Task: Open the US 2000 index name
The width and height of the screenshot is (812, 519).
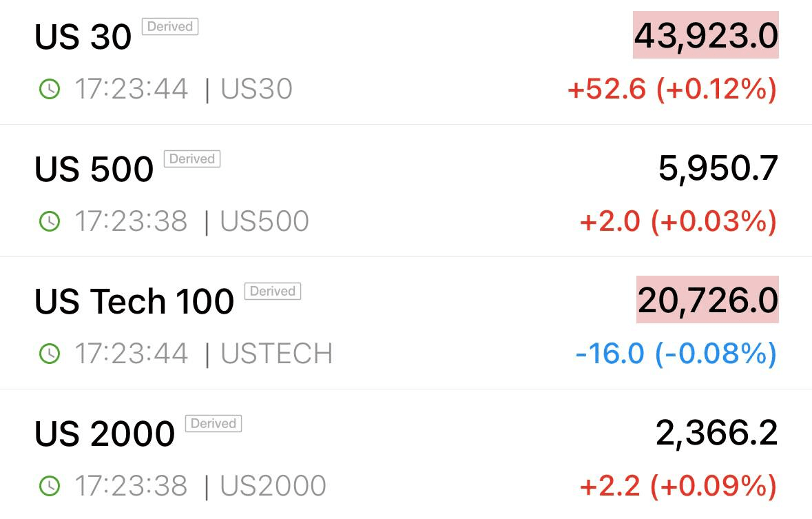Action: (105, 434)
